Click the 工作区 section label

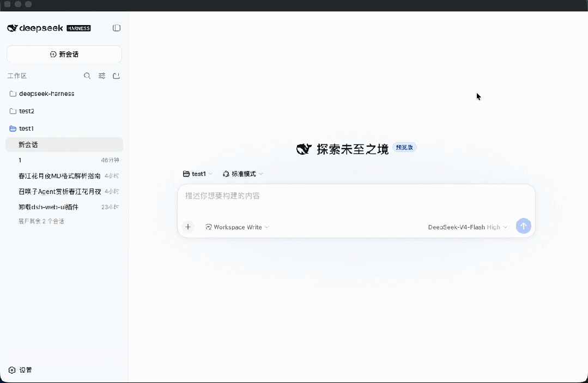[17, 76]
